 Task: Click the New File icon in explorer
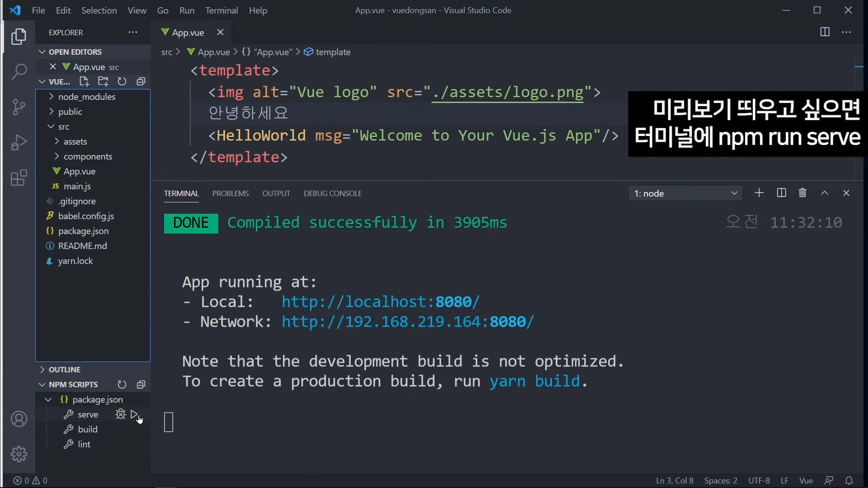pos(84,81)
